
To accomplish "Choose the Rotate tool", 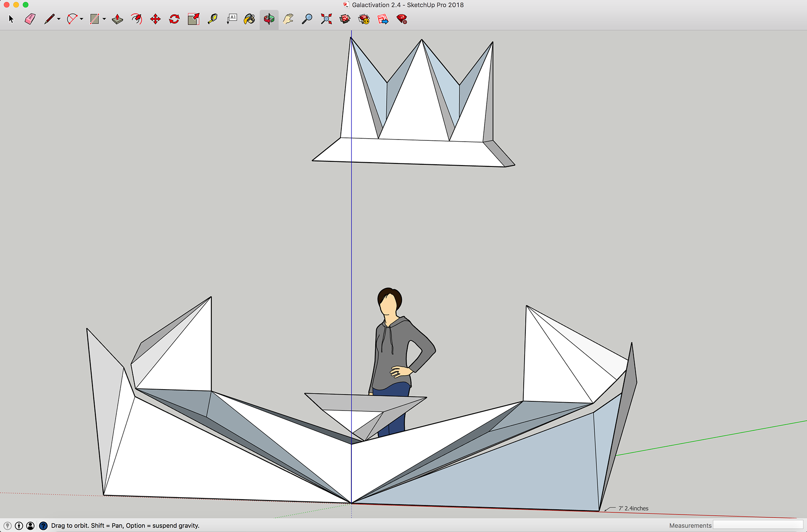I will coord(174,19).
